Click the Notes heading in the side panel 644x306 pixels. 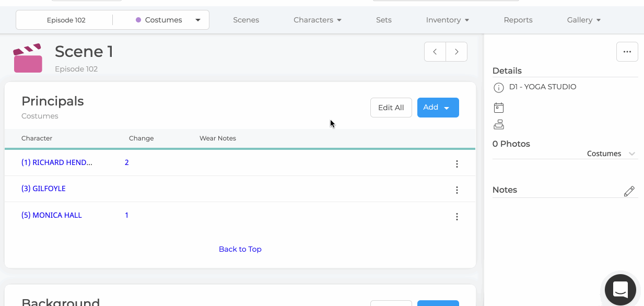(x=505, y=190)
